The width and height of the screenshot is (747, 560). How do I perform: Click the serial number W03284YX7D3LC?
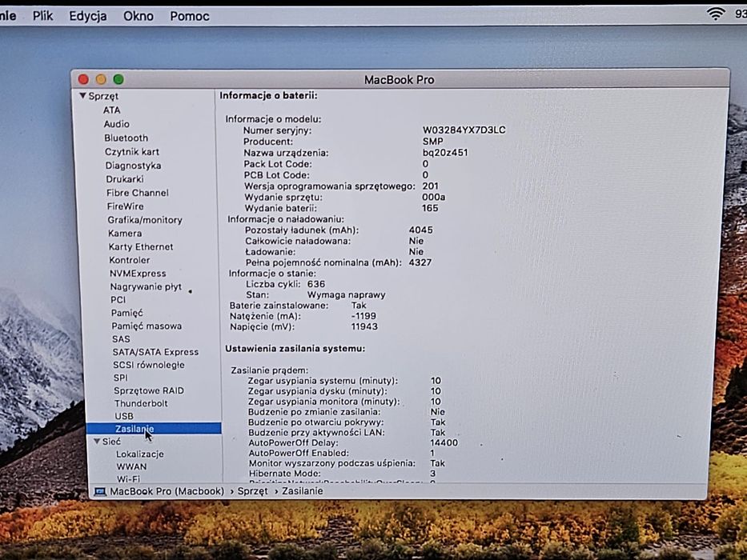pos(464,130)
